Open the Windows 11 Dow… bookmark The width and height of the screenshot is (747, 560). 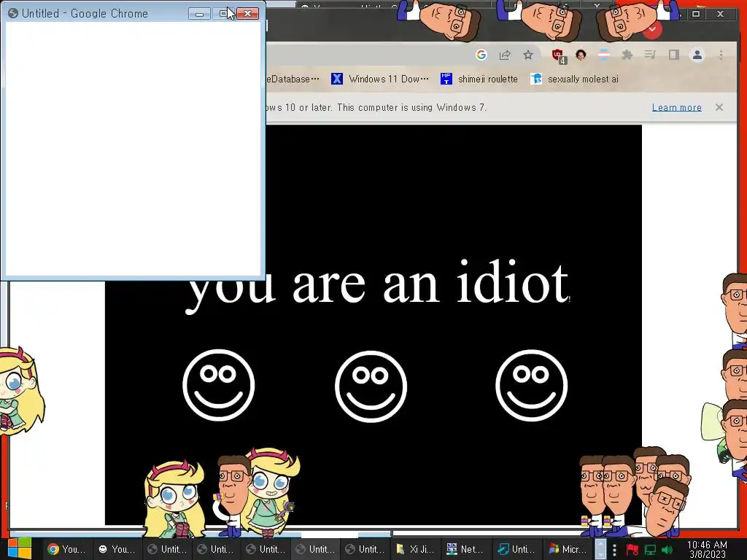379,79
